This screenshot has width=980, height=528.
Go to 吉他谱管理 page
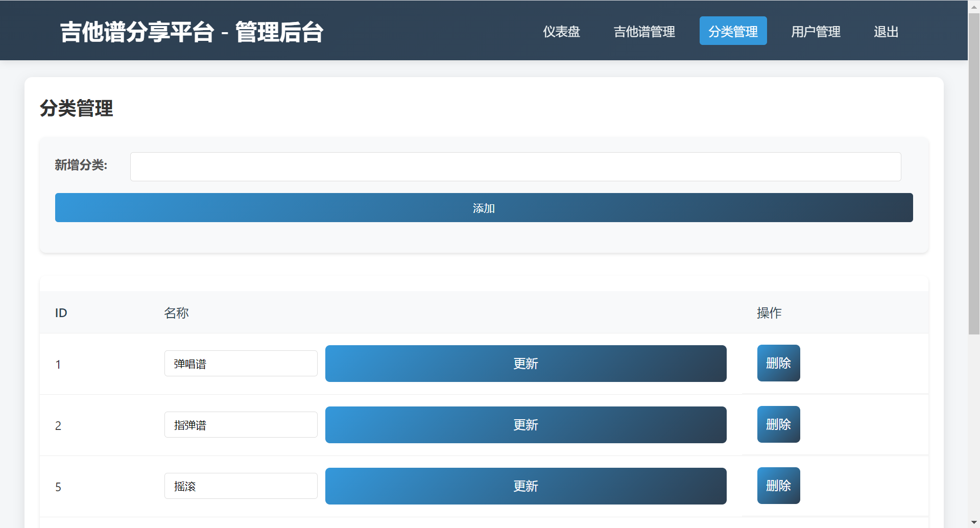coord(644,32)
